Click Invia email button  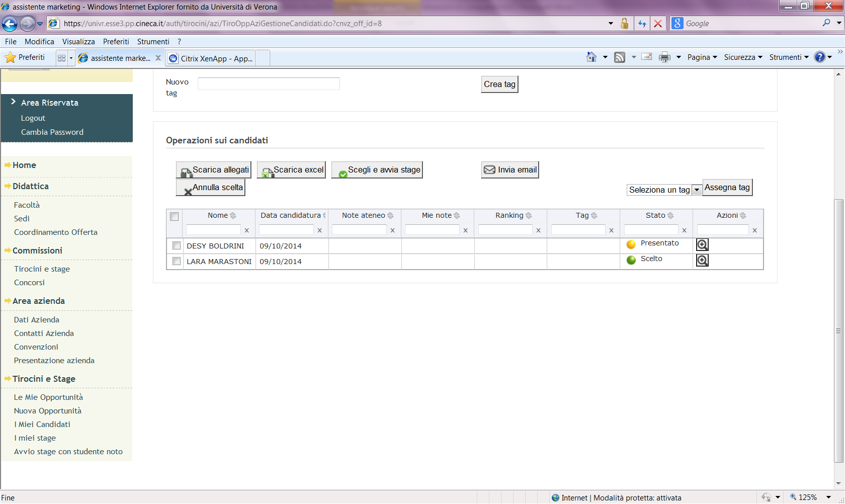click(511, 170)
